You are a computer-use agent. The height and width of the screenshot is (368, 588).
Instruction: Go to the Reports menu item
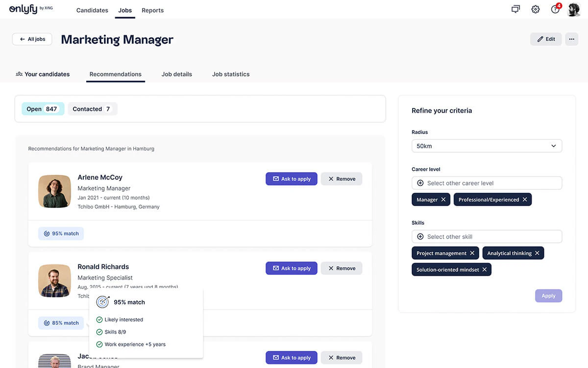click(x=153, y=10)
